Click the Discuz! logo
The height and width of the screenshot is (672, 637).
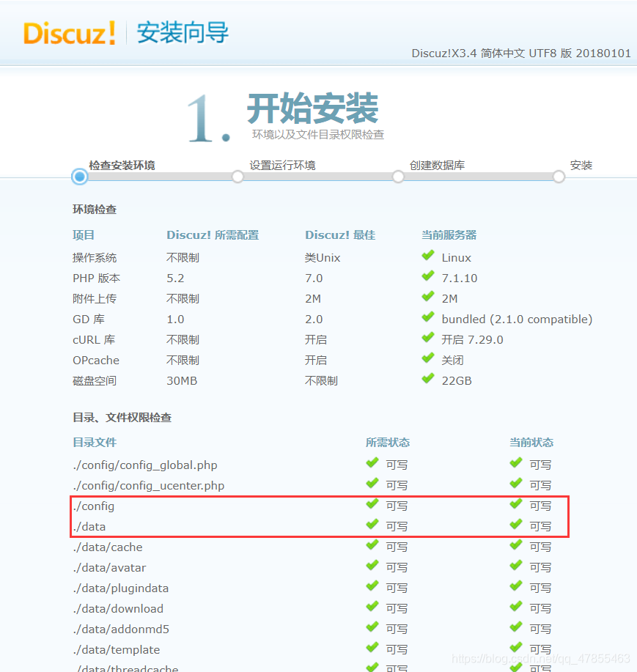coord(70,33)
